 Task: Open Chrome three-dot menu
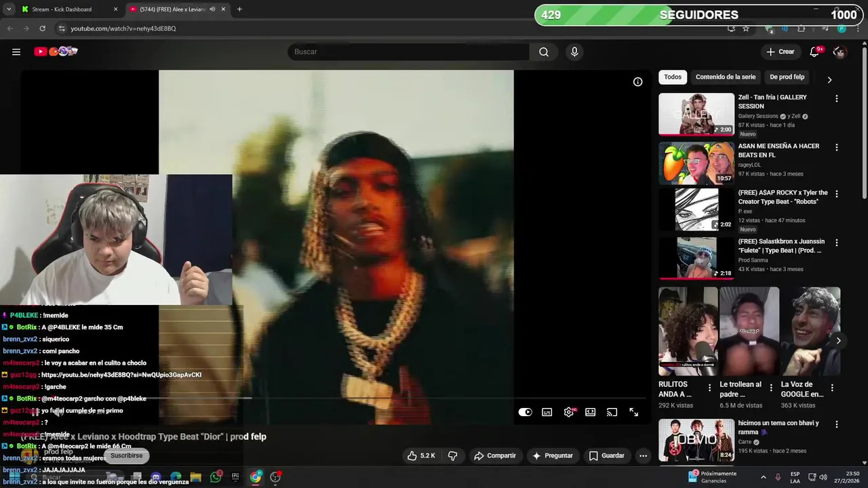click(x=857, y=28)
